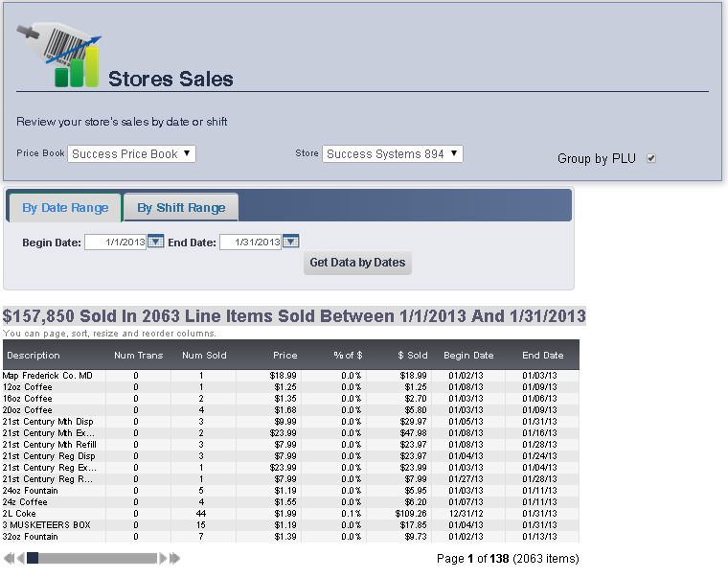
Task: Click the pager slider handle
Action: pyautogui.click(x=33, y=558)
